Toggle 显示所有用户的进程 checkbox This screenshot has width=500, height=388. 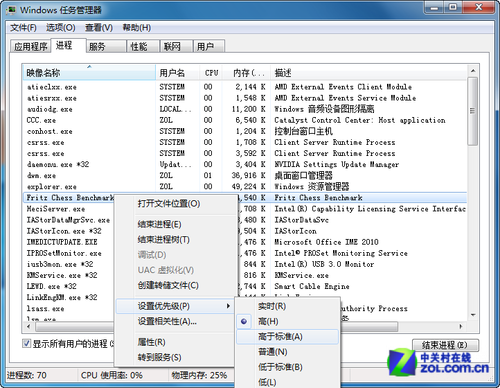(26, 343)
